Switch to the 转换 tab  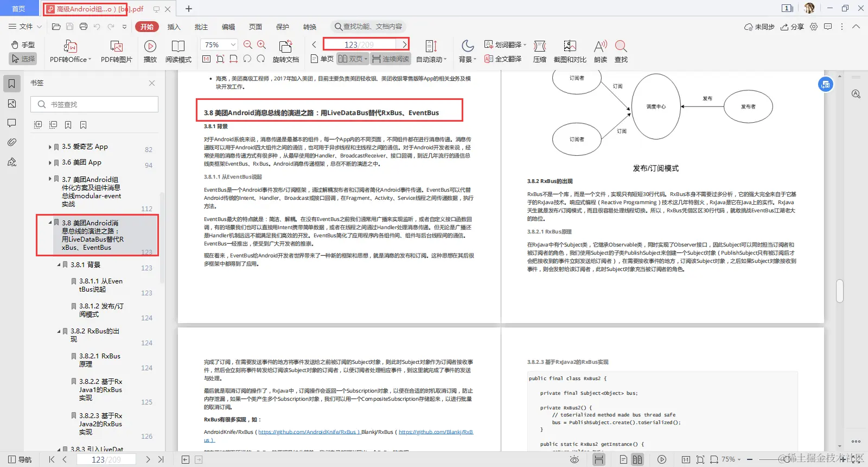(x=309, y=27)
